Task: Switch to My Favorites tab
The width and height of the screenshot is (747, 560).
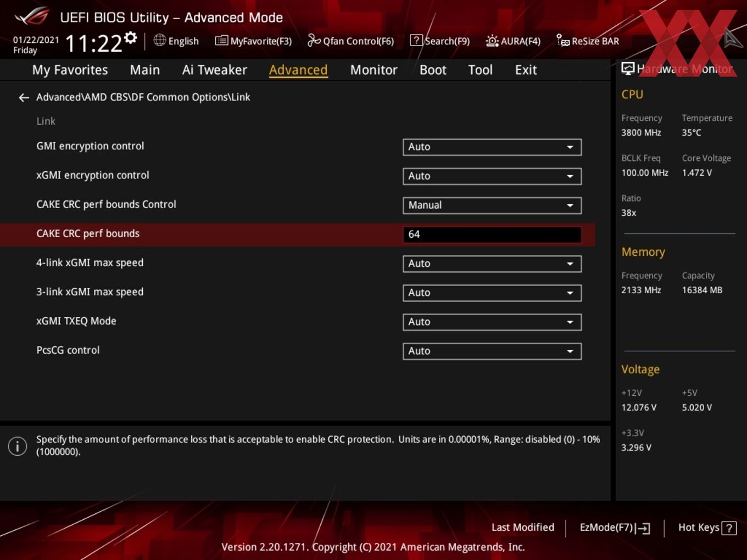Action: click(70, 70)
